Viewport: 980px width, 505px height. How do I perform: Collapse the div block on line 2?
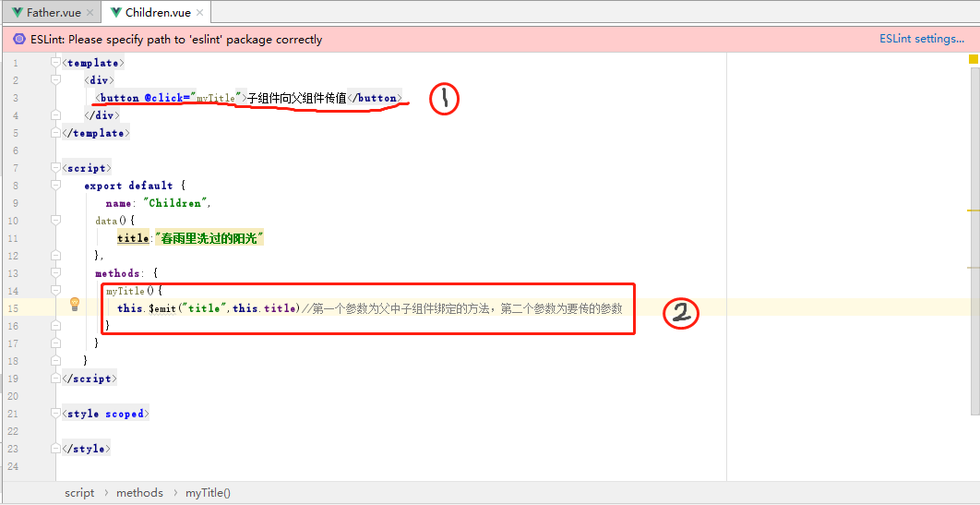click(55, 80)
